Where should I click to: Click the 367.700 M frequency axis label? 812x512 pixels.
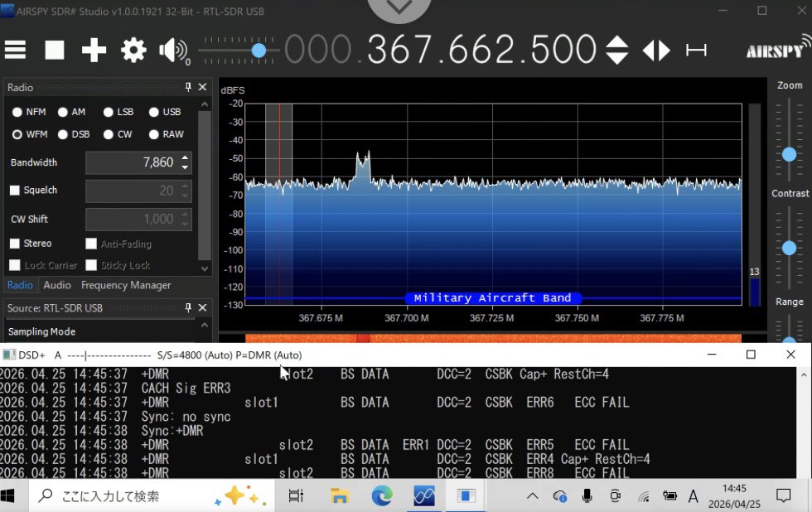[x=407, y=318]
